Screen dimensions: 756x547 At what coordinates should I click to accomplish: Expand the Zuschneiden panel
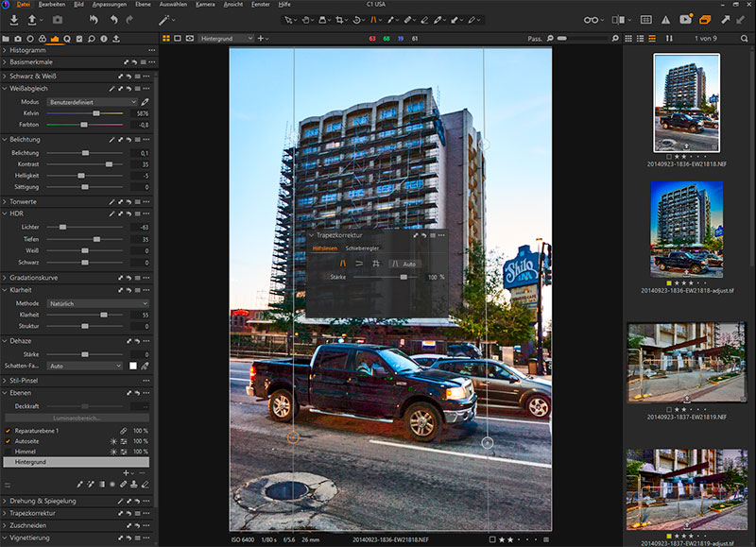pos(5,526)
